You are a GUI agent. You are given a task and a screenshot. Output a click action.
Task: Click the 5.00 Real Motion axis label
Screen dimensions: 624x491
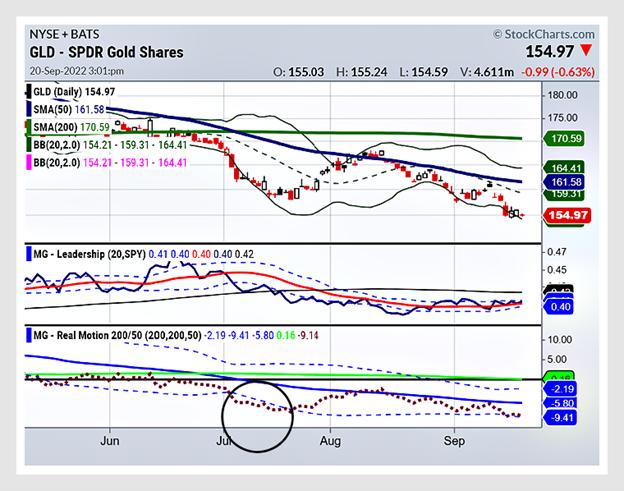click(x=557, y=359)
